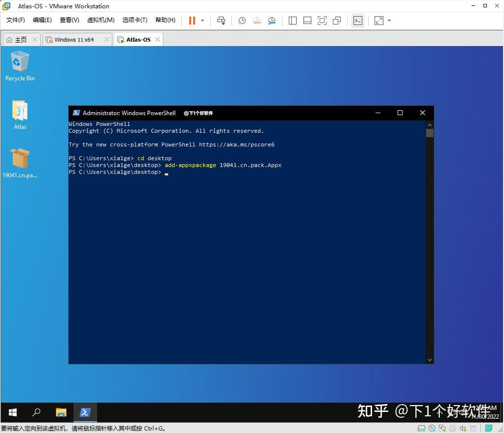Open the 查看(V) menu
504x433 pixels.
coord(70,20)
